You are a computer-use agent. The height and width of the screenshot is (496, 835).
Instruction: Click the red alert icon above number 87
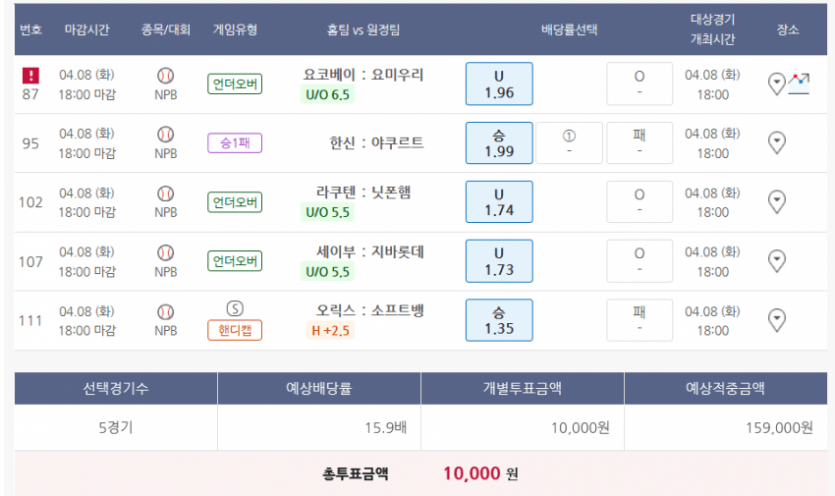(30, 75)
